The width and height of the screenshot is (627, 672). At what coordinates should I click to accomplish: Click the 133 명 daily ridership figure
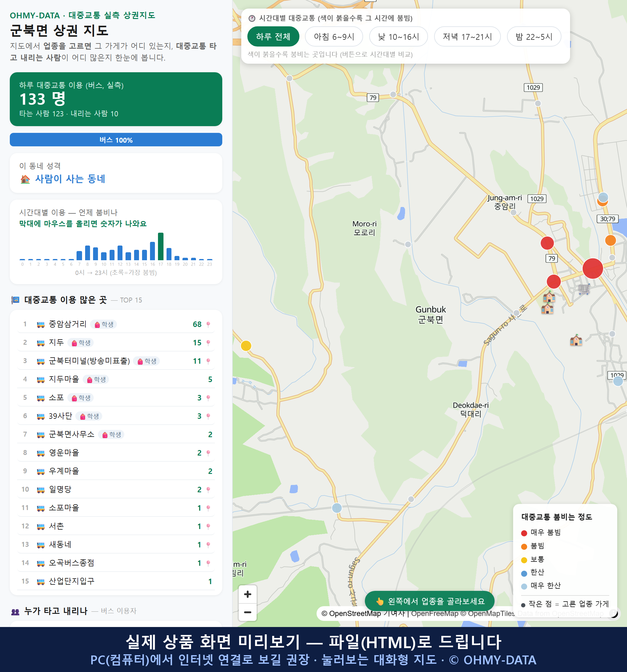pyautogui.click(x=42, y=99)
